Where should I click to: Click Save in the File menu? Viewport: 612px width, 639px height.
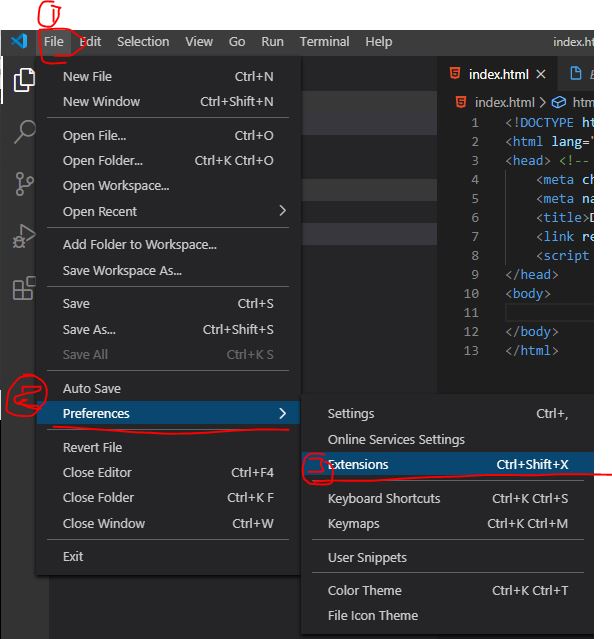(x=168, y=304)
